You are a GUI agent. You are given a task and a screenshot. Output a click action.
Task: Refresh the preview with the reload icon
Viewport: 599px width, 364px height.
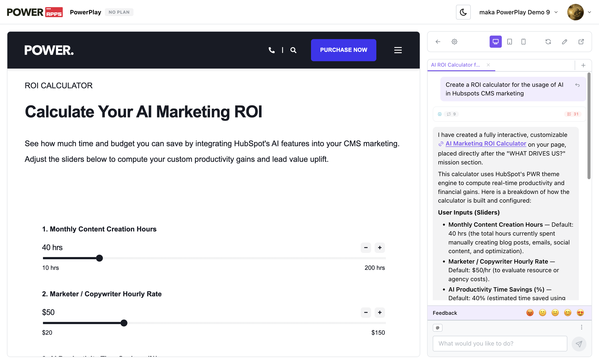548,42
